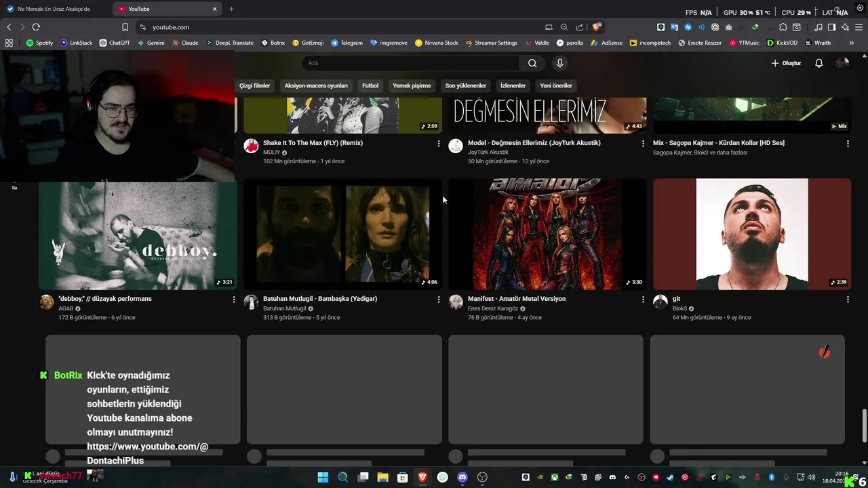Open the YouTube account avatar menu
Screen dimensions: 868x488
pos(843,63)
